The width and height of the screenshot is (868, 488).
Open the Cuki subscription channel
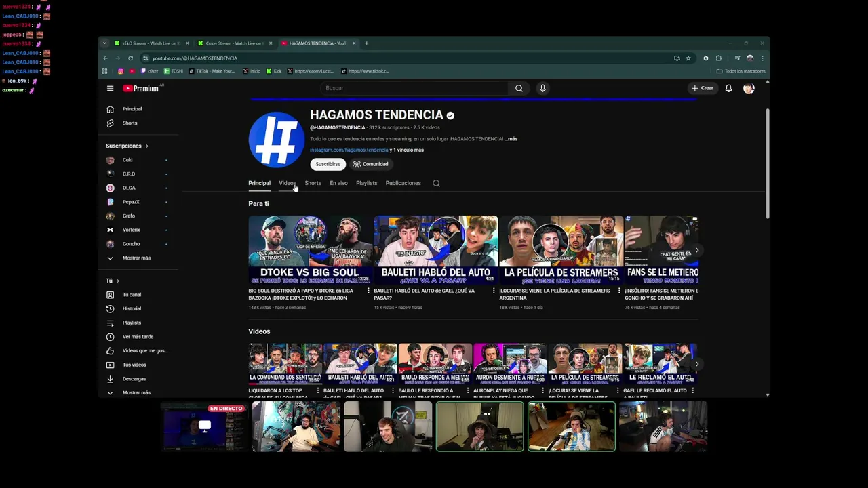(x=127, y=160)
